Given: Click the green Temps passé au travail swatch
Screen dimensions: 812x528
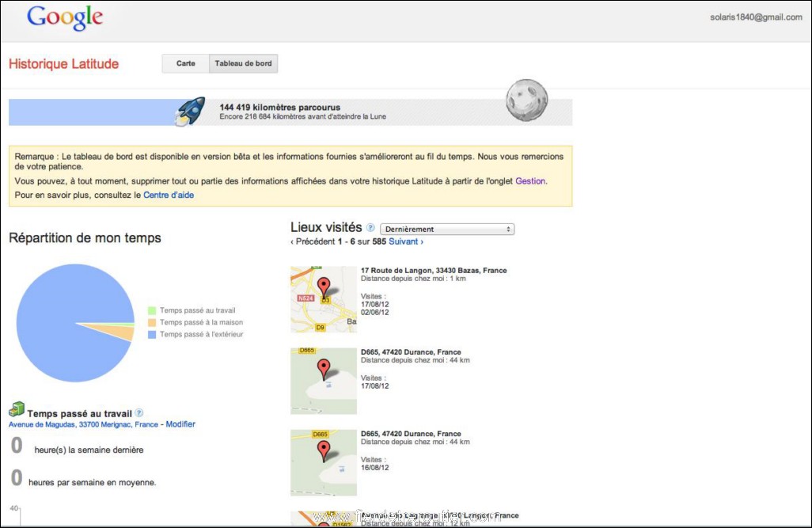Looking at the screenshot, I should [152, 310].
